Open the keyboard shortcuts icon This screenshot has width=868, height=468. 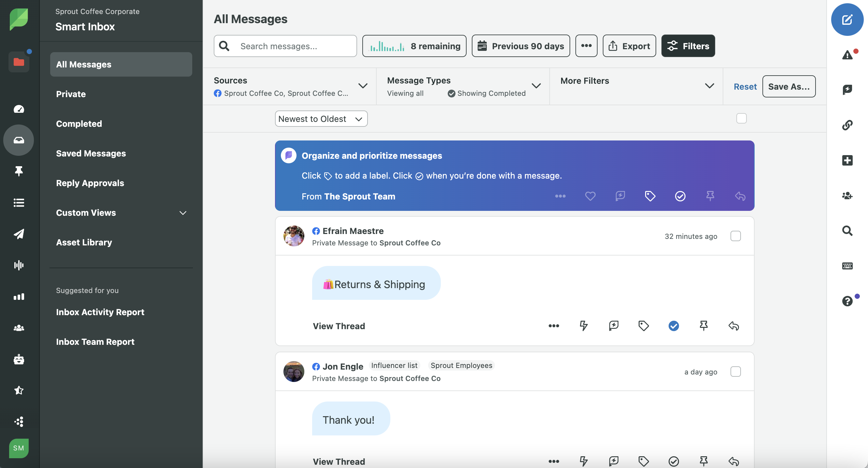click(x=847, y=266)
